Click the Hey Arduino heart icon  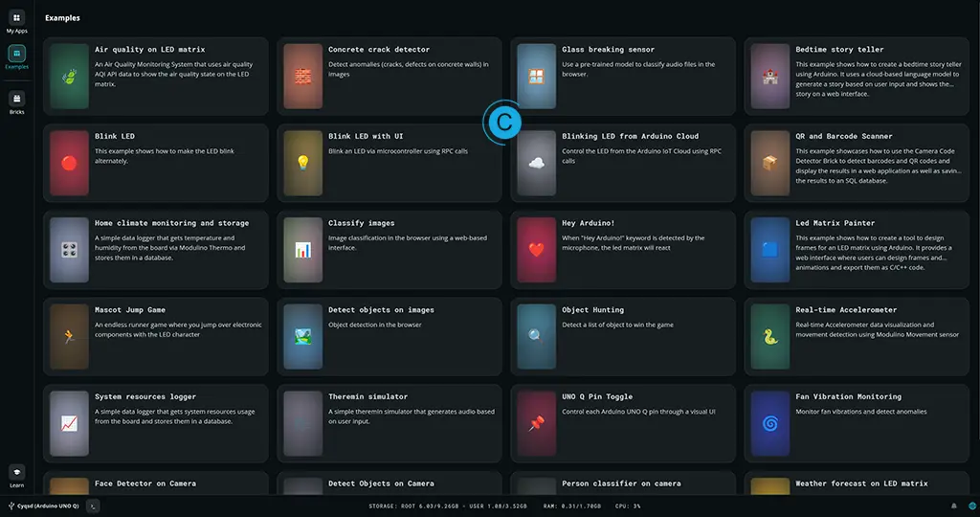coord(536,250)
